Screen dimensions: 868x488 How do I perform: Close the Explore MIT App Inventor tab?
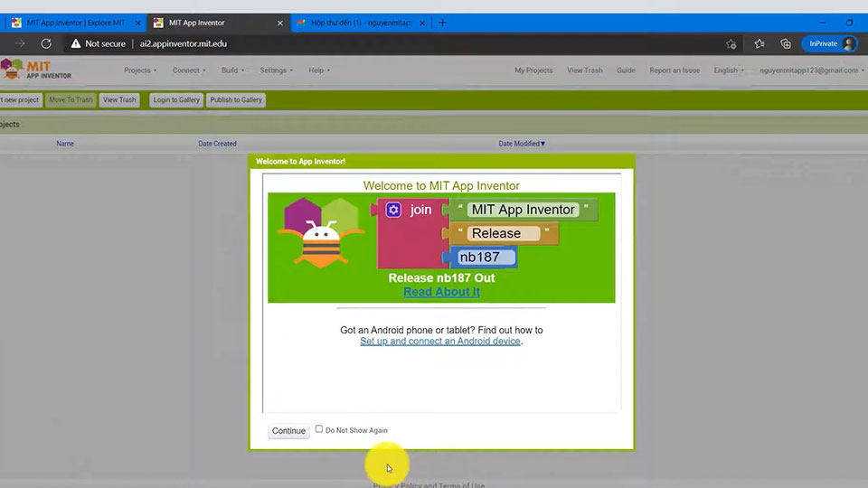tap(137, 23)
